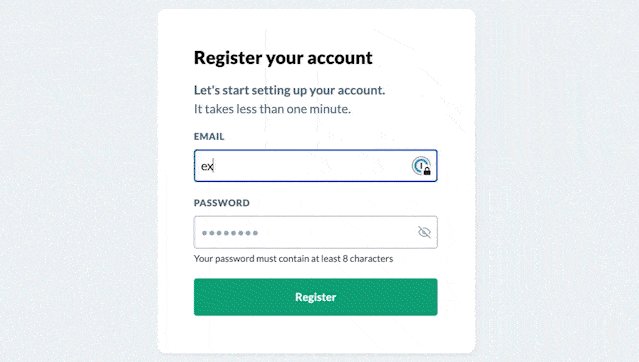Click "It takes less than one minute." text
The image size is (639, 362).
point(272,109)
